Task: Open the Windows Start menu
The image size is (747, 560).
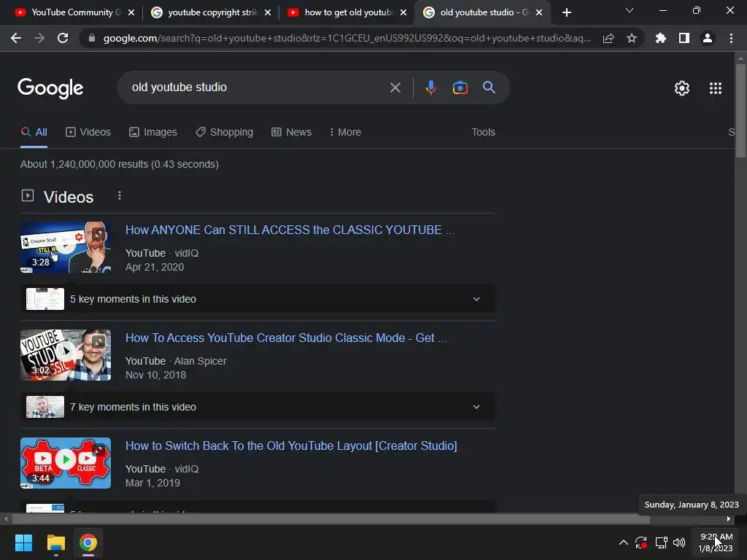Action: tap(23, 542)
